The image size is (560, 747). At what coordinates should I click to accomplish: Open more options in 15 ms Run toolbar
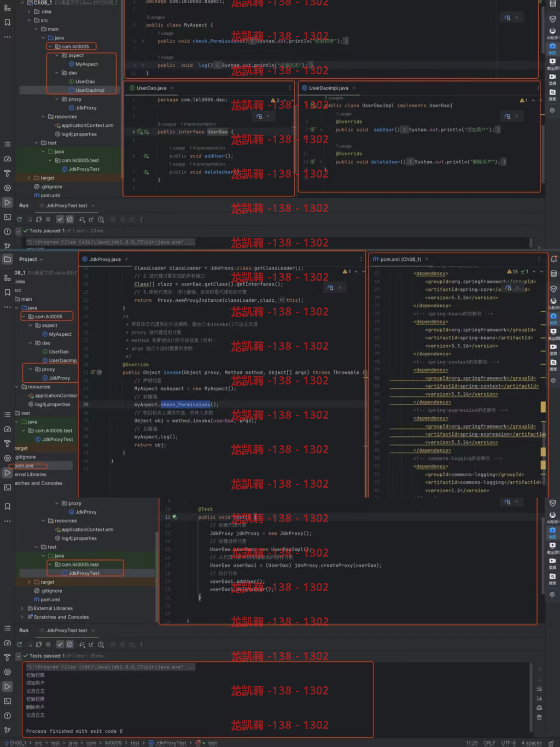tap(141, 645)
